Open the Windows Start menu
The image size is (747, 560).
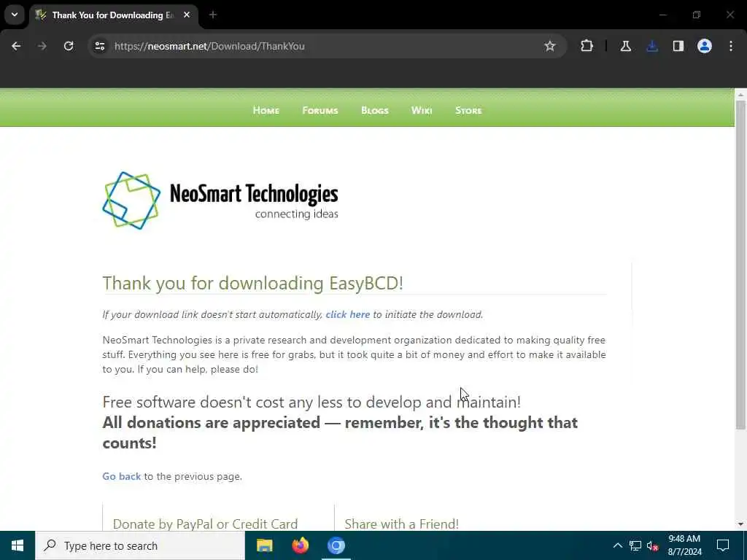click(18, 545)
